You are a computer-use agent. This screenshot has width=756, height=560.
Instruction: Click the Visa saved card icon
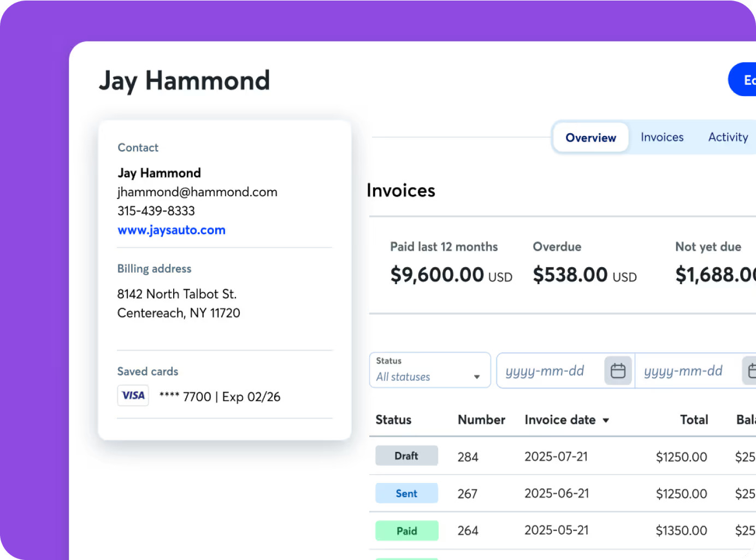coord(133,395)
